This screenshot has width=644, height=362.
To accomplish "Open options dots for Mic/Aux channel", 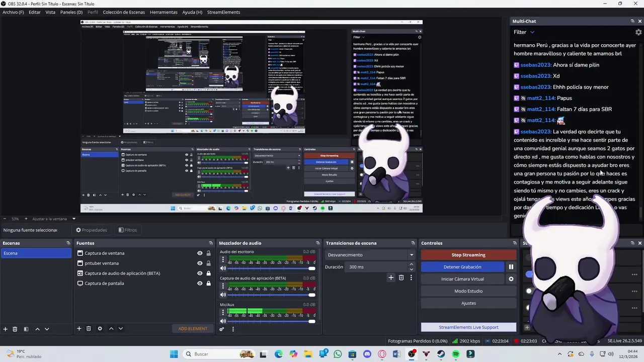I will coord(223,313).
